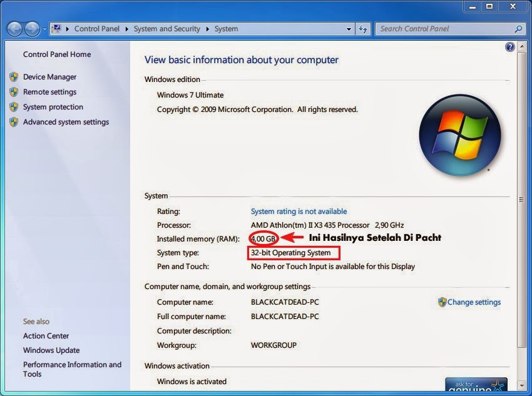The height and width of the screenshot is (396, 532).
Task: Click the Back navigation arrow
Action: point(14,29)
